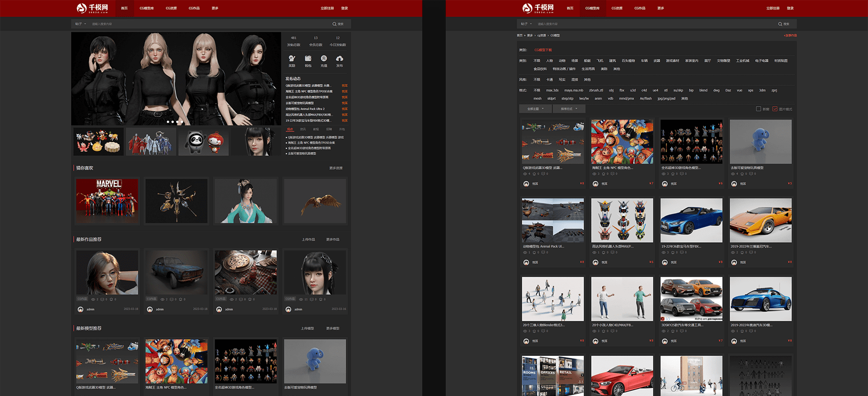Click the four-women banner image
This screenshot has height=396, width=868.
176,79
